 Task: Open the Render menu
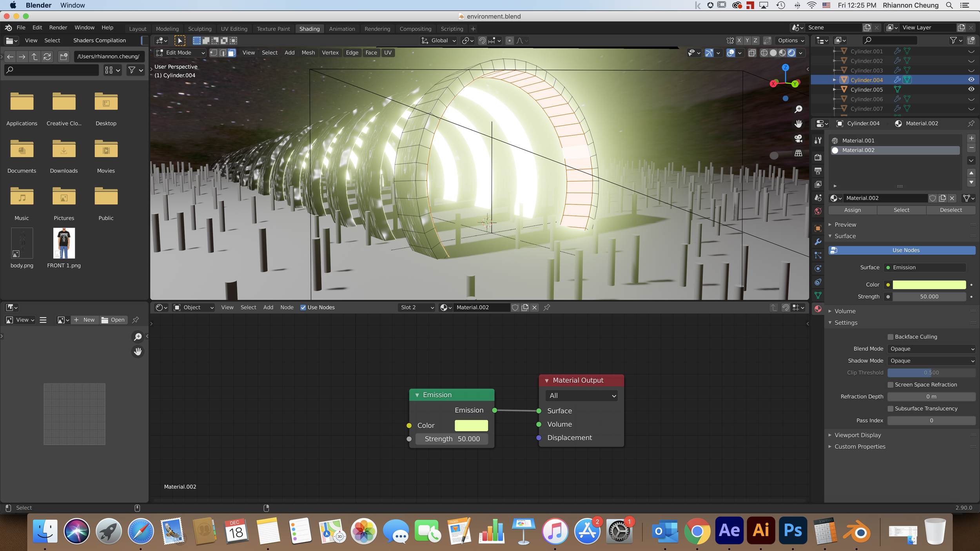[58, 27]
